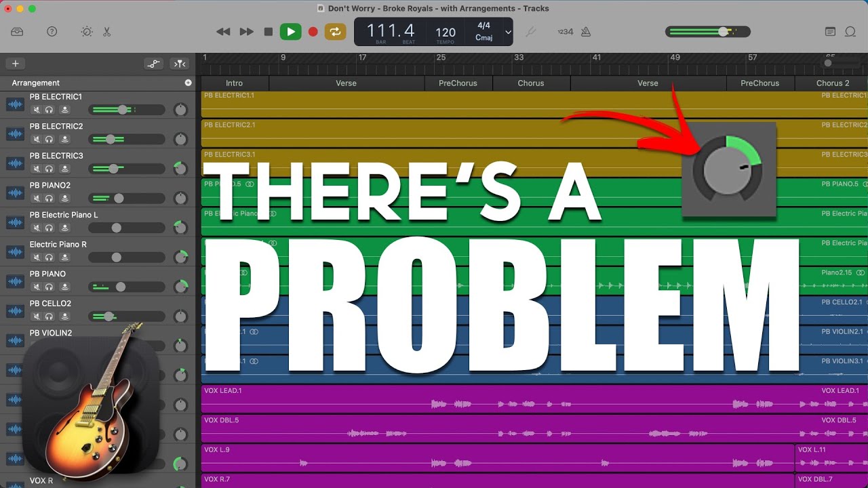Start playback with the green Play button
The image size is (868, 488).
coord(291,32)
